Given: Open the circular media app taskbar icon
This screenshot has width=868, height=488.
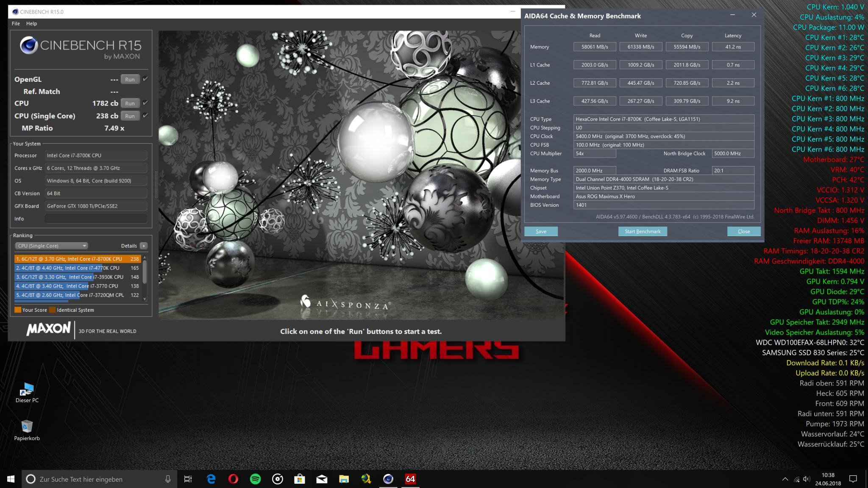Looking at the screenshot, I should pos(278,479).
